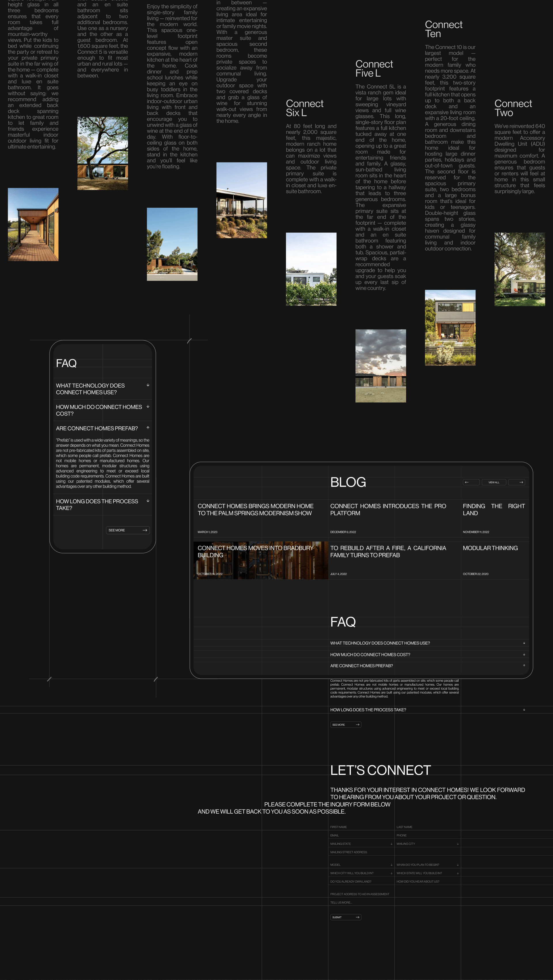This screenshot has height=980, width=553.
Task: Click the blog previous arrow button
Action: pyautogui.click(x=471, y=482)
